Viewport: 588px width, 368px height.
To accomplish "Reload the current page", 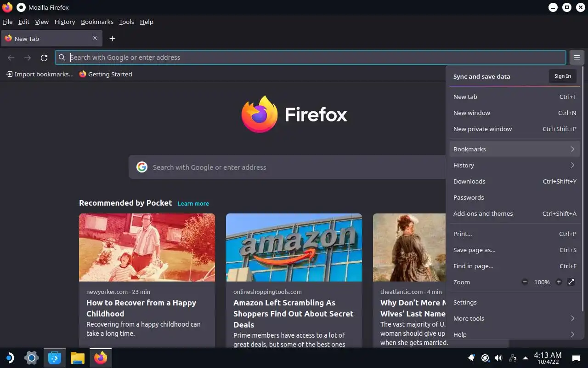I will pyautogui.click(x=44, y=57).
